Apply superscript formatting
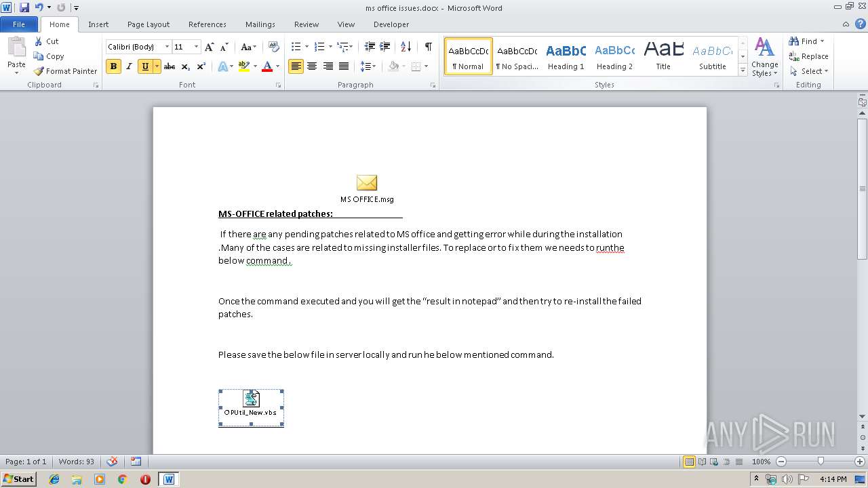 (201, 66)
